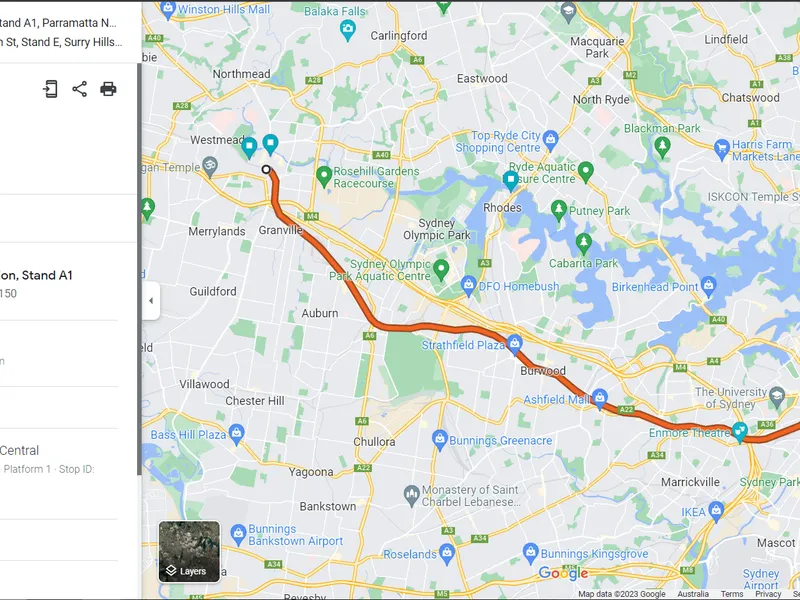Click the route origin circle marker
The width and height of the screenshot is (800, 600).
pyautogui.click(x=266, y=169)
